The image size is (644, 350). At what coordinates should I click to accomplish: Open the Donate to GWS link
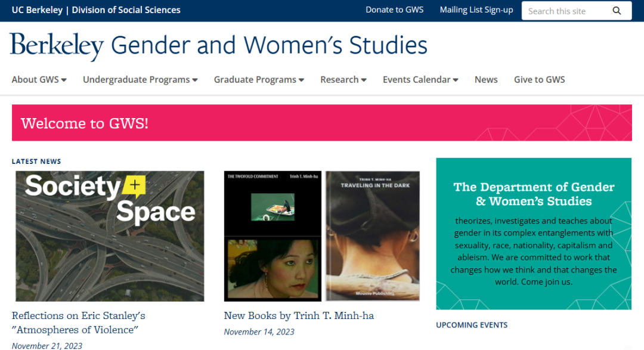(394, 10)
